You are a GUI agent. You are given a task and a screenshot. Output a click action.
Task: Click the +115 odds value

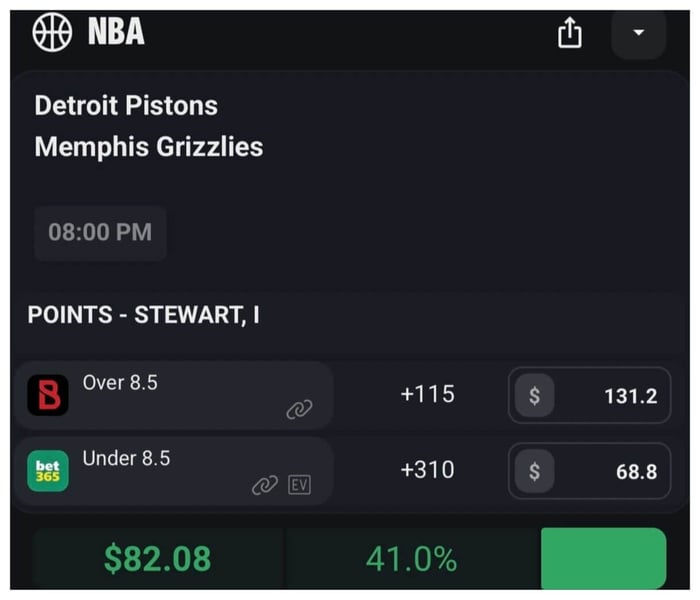pyautogui.click(x=427, y=394)
